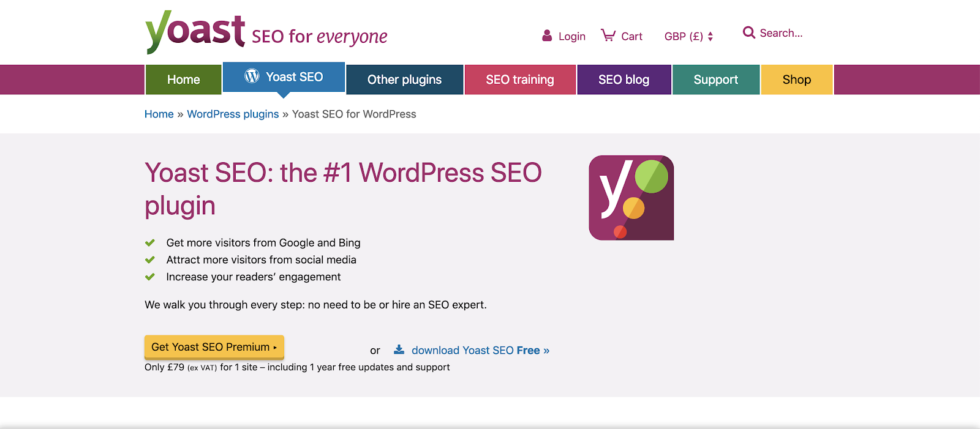Open the Support navigation tab
Image resolution: width=980 pixels, height=429 pixels.
pos(715,80)
